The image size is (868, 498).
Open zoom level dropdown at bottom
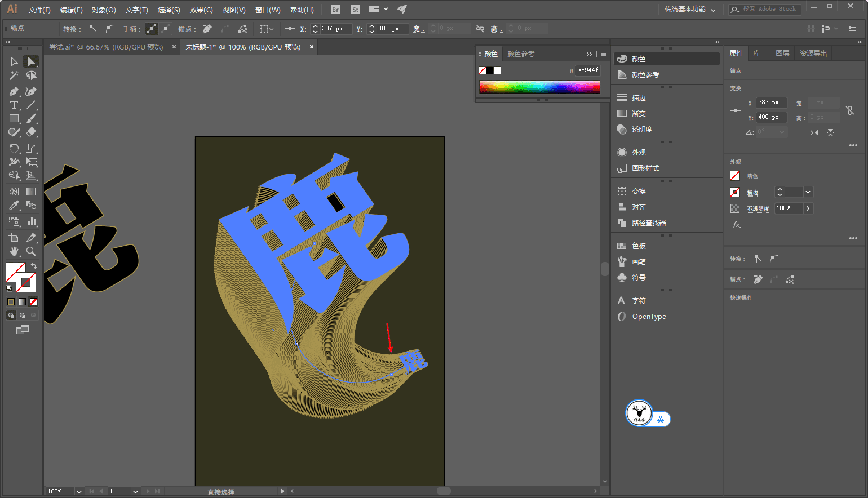pos(79,491)
